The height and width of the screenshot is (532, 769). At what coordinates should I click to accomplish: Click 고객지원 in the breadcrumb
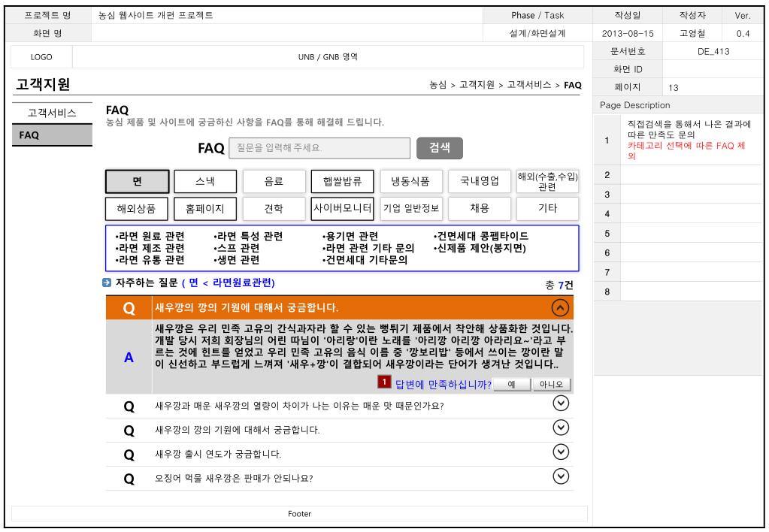coord(477,85)
